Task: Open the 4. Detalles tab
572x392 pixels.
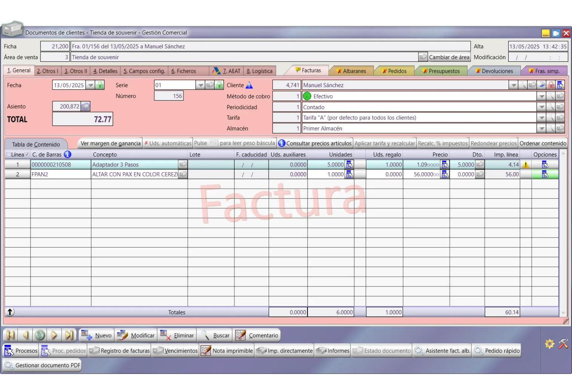Action: [105, 71]
